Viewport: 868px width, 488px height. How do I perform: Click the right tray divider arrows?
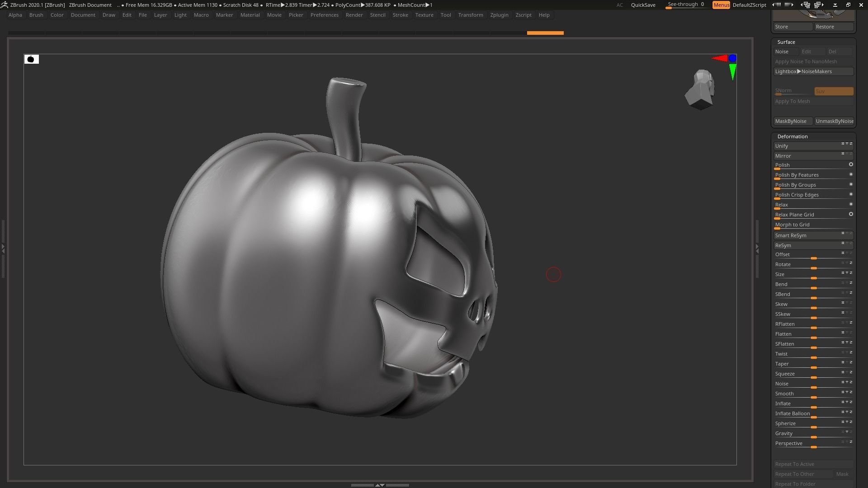757,249
